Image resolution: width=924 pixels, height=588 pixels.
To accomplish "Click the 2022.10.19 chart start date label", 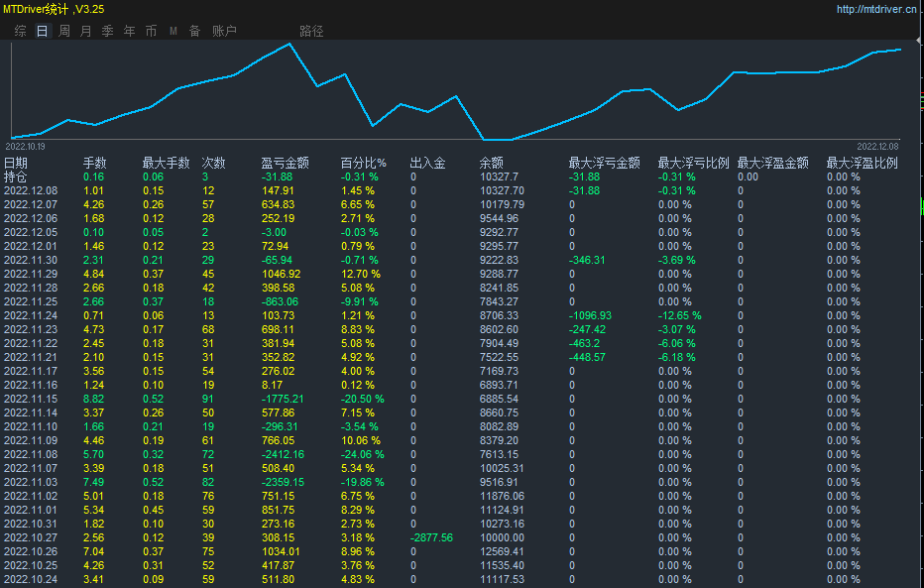I will click(x=26, y=146).
